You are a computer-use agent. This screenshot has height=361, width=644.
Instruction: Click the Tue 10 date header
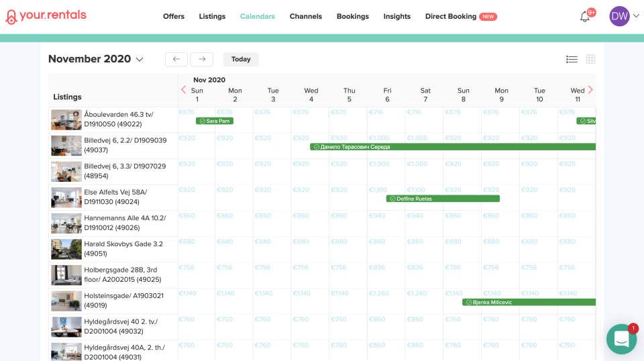coord(539,95)
